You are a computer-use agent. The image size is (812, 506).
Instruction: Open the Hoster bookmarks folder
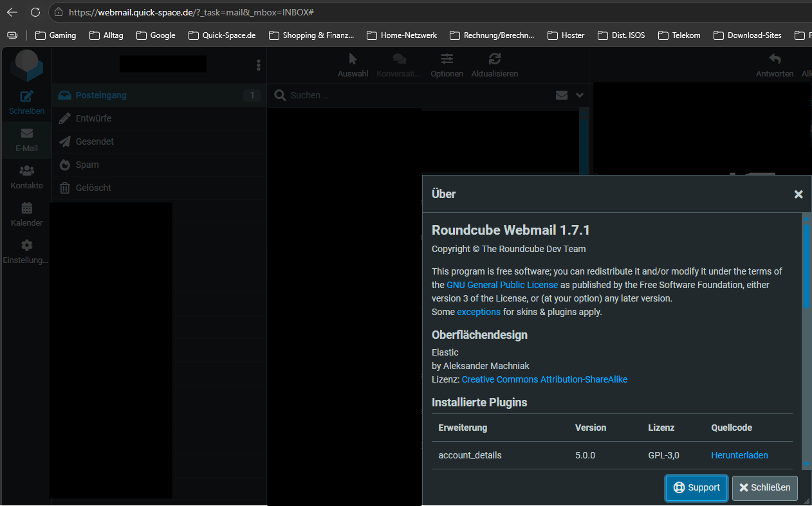(566, 35)
